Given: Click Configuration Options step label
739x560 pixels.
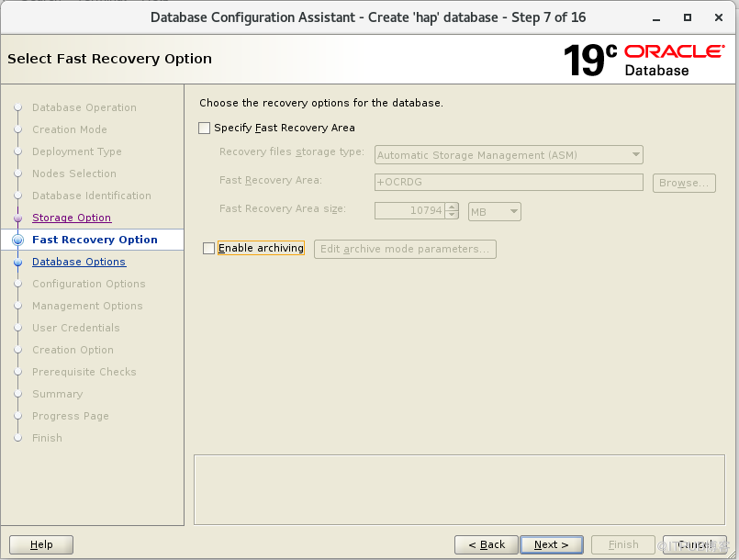Looking at the screenshot, I should click(x=89, y=284).
